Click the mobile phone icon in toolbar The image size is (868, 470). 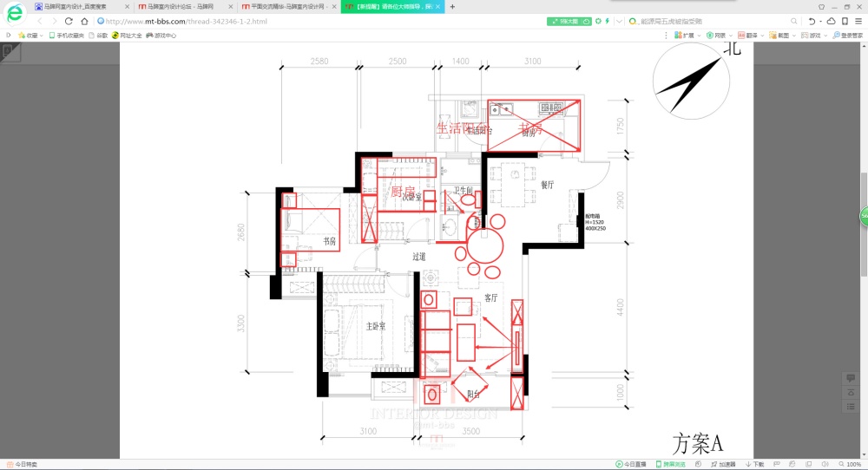point(845,21)
